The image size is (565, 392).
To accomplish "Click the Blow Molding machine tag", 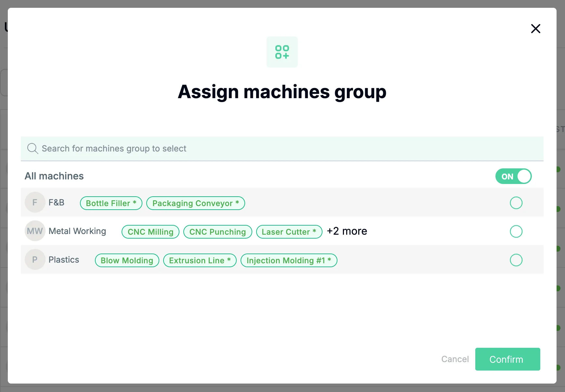I will tap(127, 260).
